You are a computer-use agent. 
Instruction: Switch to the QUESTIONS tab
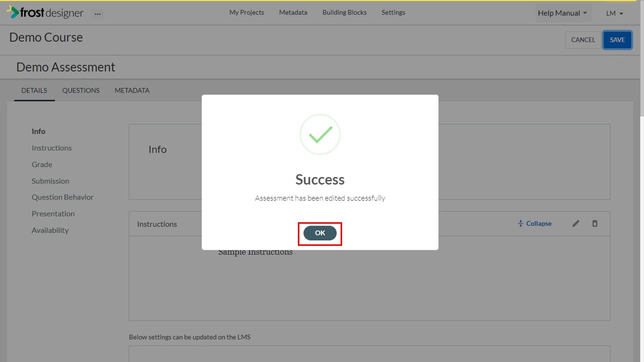tap(81, 90)
